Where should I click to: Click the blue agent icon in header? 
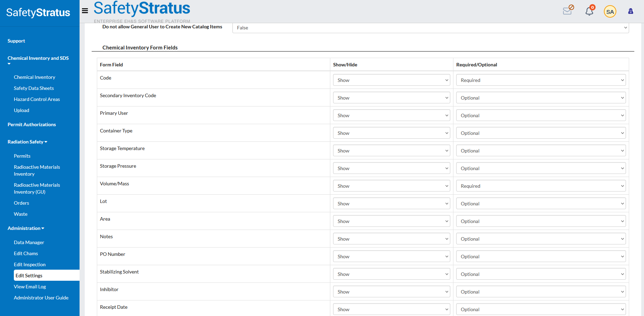coord(631,11)
